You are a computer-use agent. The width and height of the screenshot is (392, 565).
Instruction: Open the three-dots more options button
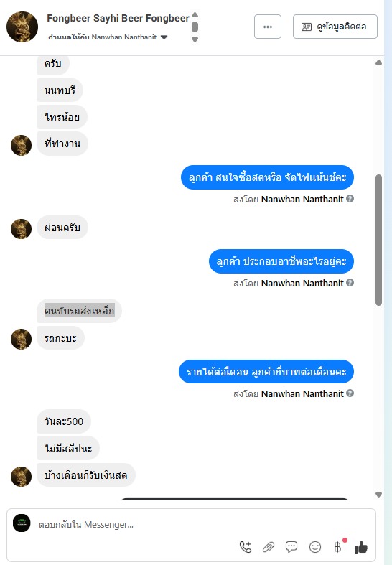(268, 27)
